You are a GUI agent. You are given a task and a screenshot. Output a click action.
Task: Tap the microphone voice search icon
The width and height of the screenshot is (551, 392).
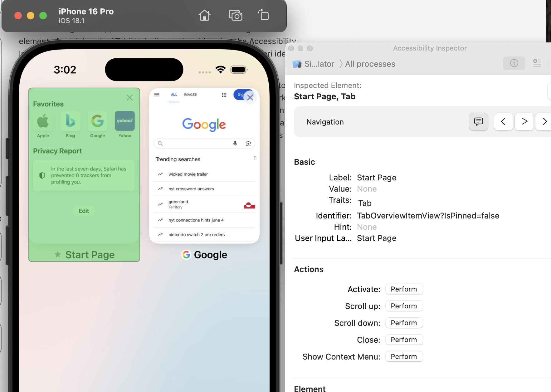[235, 144]
